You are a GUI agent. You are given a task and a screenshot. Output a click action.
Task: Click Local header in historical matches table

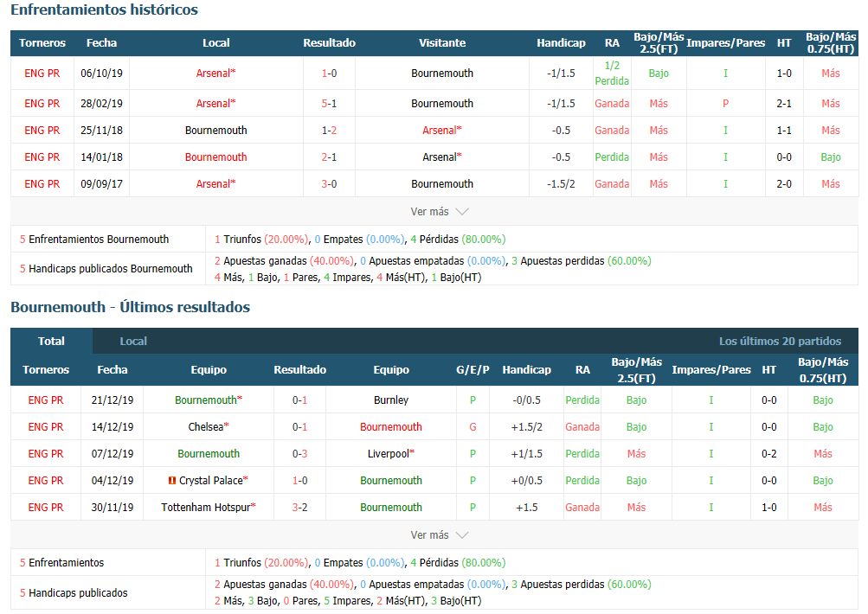(215, 43)
